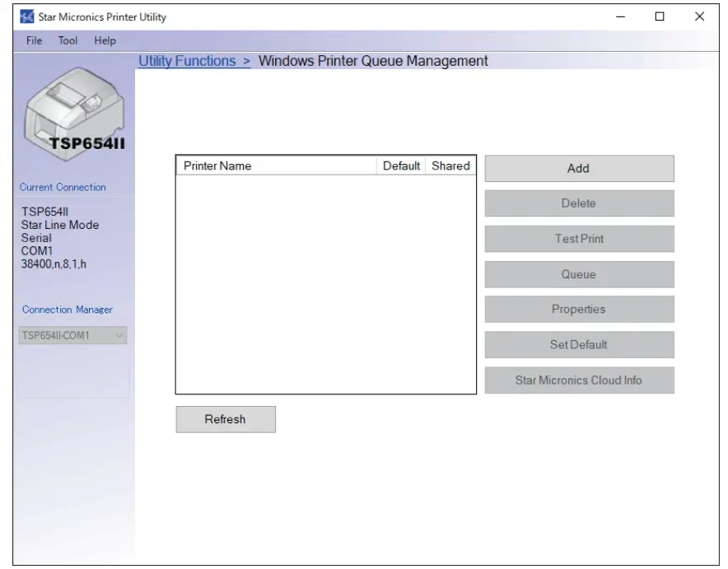View printer Properties
Image resolution: width=728 pixels, height=569 pixels.
579,309
